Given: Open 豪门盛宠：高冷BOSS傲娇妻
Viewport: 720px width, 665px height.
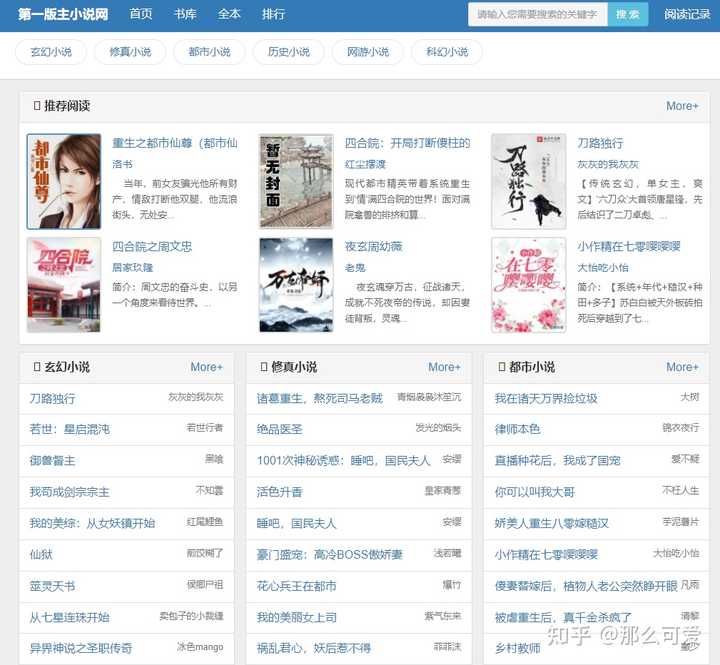Looking at the screenshot, I should (x=330, y=554).
